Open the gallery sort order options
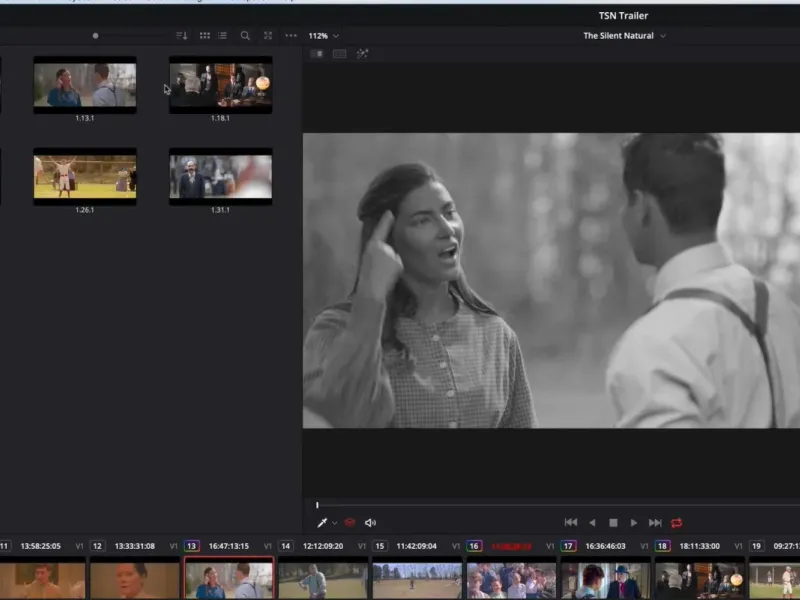Screen dimensions: 800x600 click(x=182, y=36)
